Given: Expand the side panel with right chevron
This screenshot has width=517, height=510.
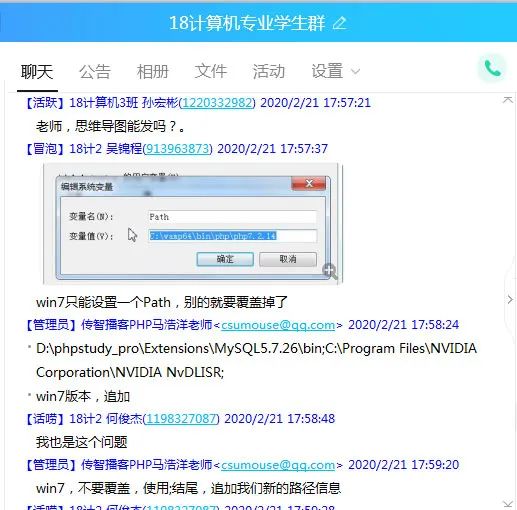Looking at the screenshot, I should 510,299.
